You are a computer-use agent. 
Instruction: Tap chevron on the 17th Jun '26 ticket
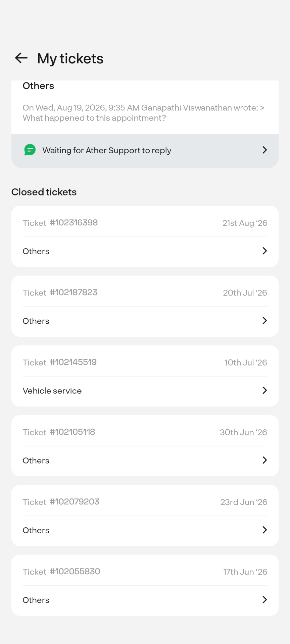tap(264, 600)
